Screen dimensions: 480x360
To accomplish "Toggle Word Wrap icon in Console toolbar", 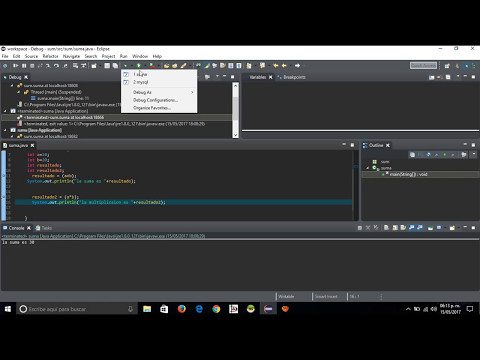I will pos(403,228).
